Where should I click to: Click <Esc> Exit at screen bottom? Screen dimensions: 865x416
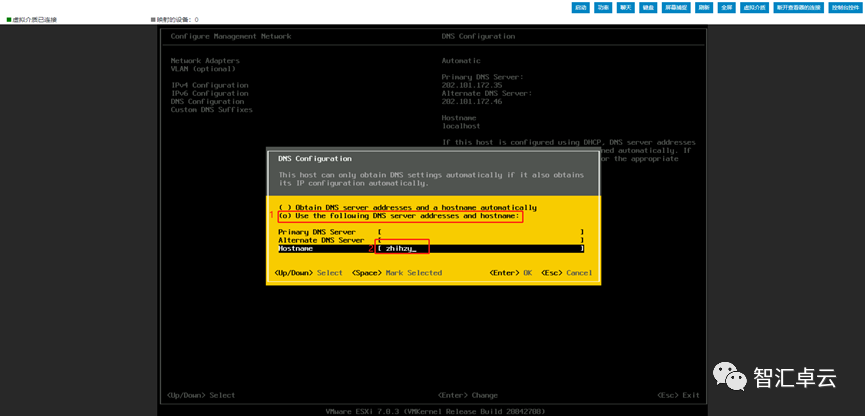pyautogui.click(x=679, y=395)
